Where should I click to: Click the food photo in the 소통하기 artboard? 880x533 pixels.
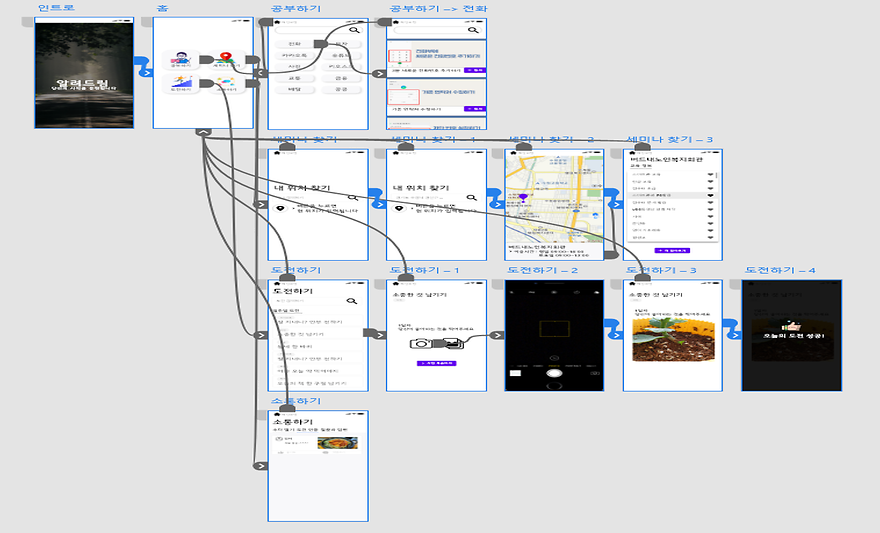click(x=336, y=442)
